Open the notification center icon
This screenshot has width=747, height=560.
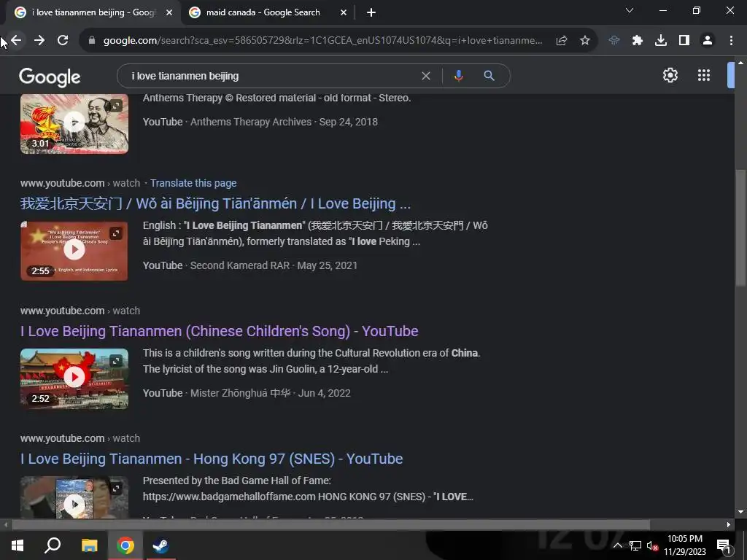pos(724,546)
